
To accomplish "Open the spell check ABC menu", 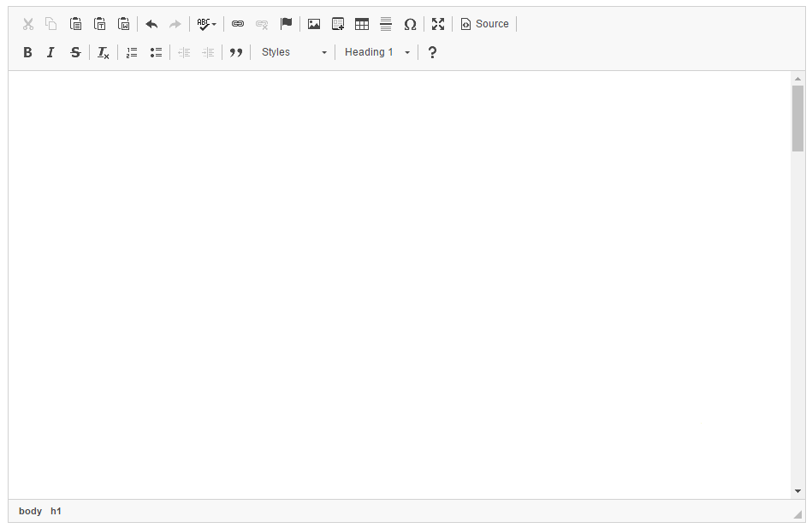I will coord(206,24).
